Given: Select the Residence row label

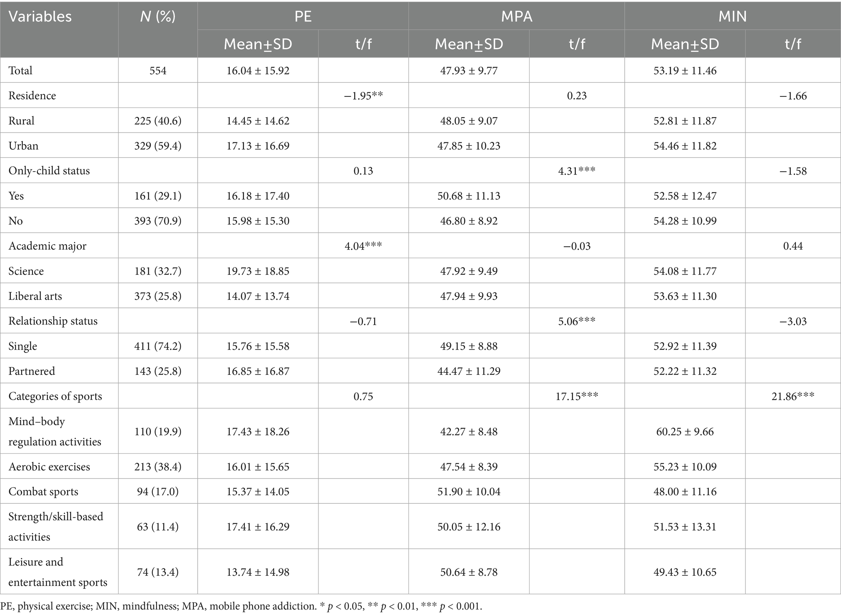Looking at the screenshot, I should pyautogui.click(x=32, y=96).
